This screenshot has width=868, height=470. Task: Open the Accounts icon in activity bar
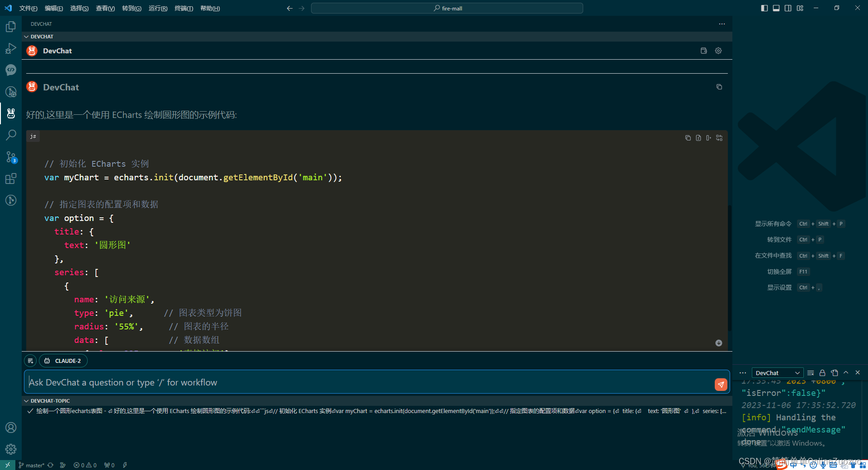11,428
